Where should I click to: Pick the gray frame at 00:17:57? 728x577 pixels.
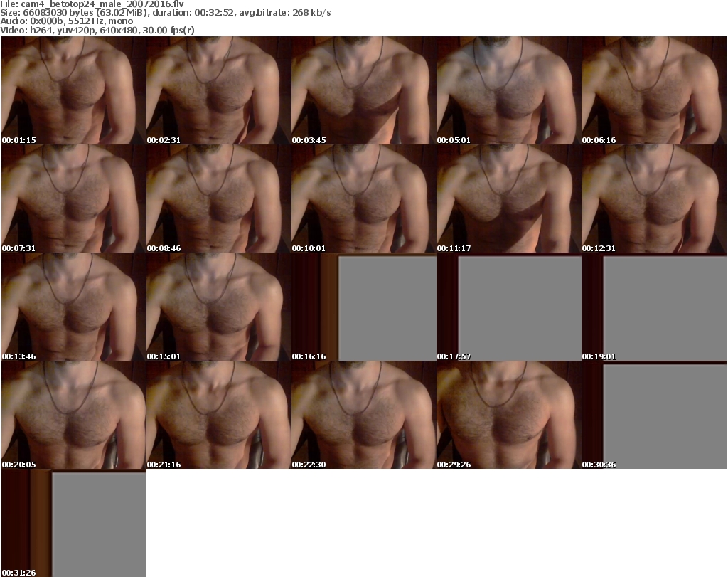[509, 307]
